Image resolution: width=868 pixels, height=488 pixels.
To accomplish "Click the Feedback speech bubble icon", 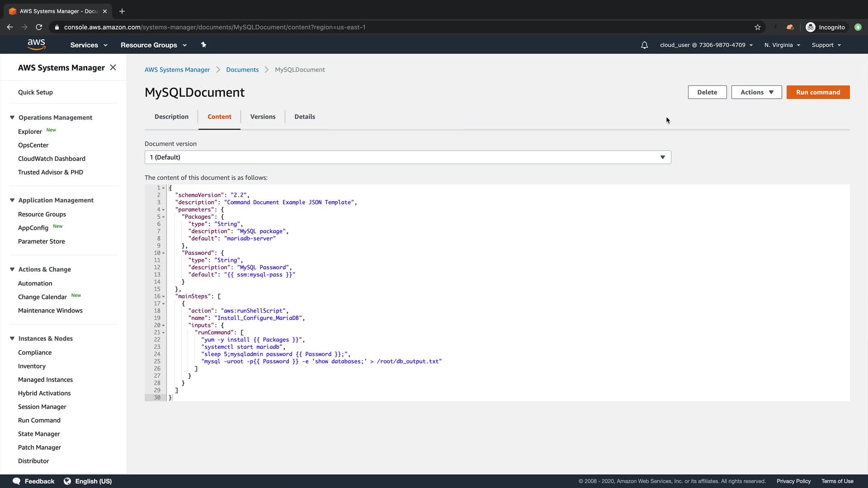I will (x=16, y=481).
